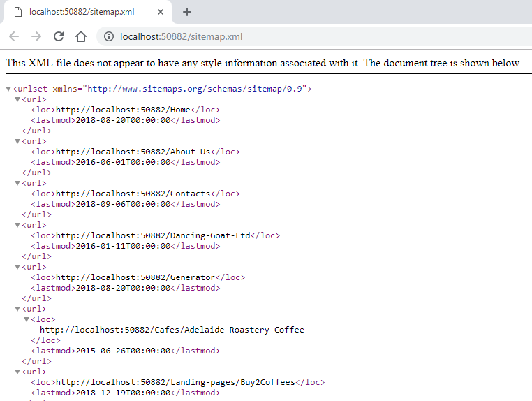Collapse the url node containing Buy2Coffees
The height and width of the screenshot is (401, 532).
17,372
